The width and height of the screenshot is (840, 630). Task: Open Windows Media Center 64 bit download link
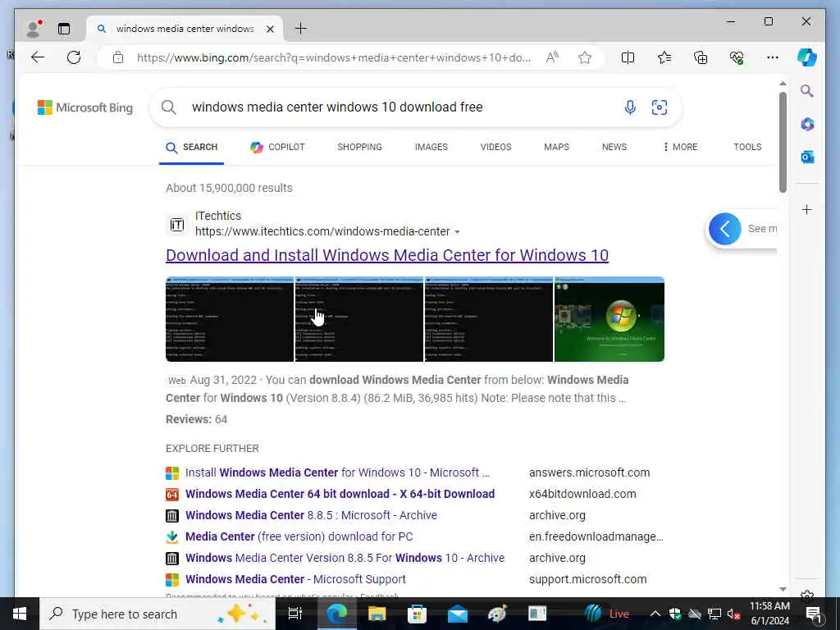click(340, 494)
